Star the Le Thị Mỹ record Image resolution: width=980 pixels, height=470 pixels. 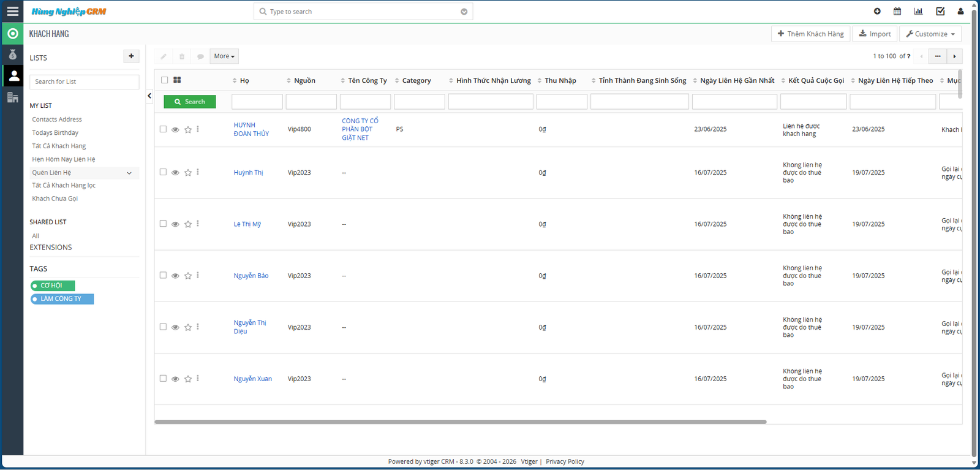[x=188, y=224]
